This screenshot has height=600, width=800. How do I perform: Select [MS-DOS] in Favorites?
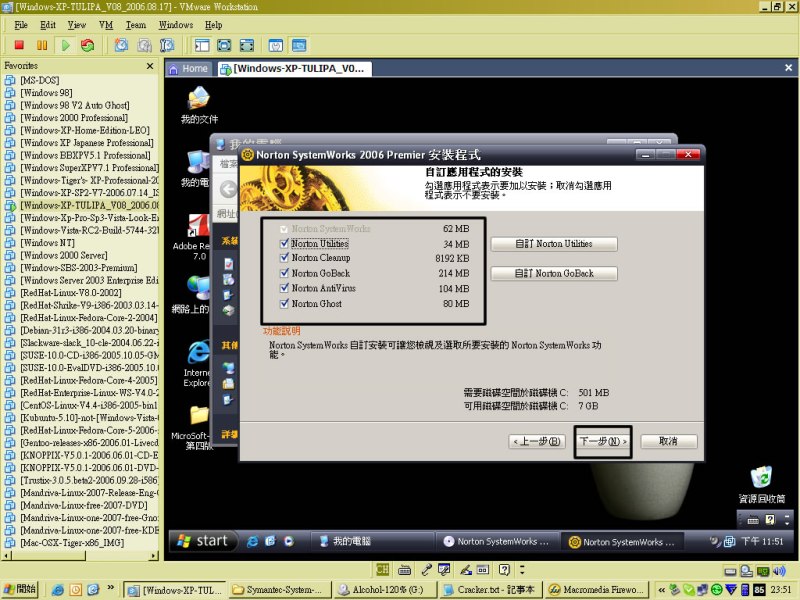pyautogui.click(x=40, y=80)
